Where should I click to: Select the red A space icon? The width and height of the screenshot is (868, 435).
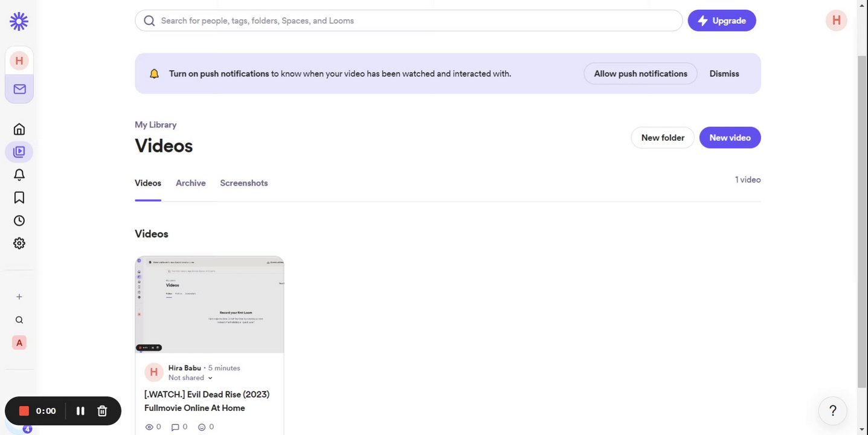(x=19, y=343)
